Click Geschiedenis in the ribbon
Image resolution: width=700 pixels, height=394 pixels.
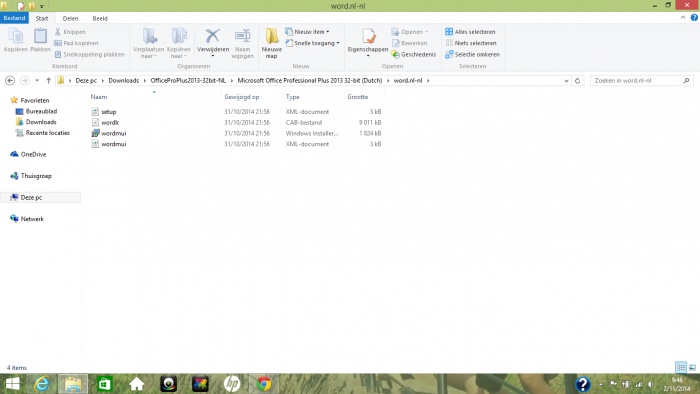tap(413, 54)
